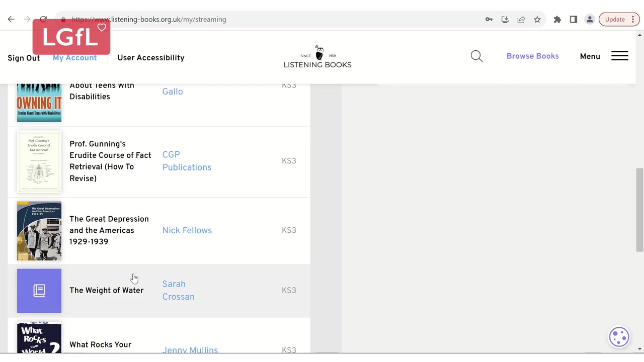
Task: Click the search magnifier icon
Action: pos(476,56)
